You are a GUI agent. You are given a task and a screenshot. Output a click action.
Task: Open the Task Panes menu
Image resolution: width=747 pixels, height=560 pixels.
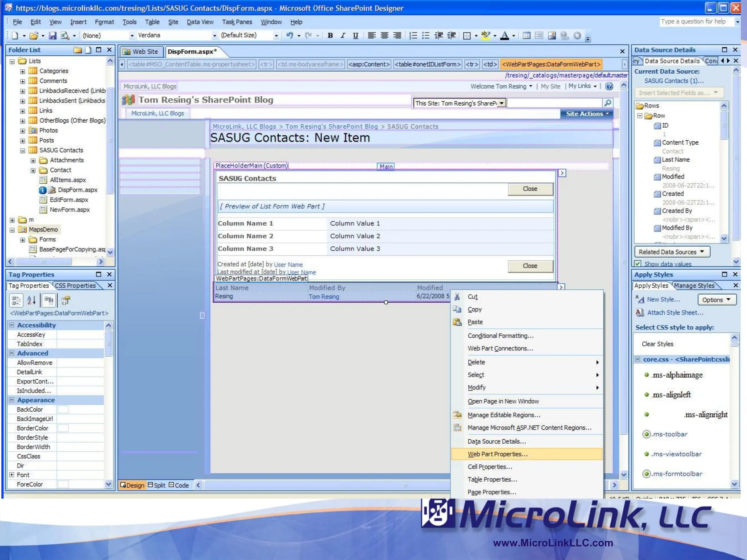pyautogui.click(x=237, y=22)
